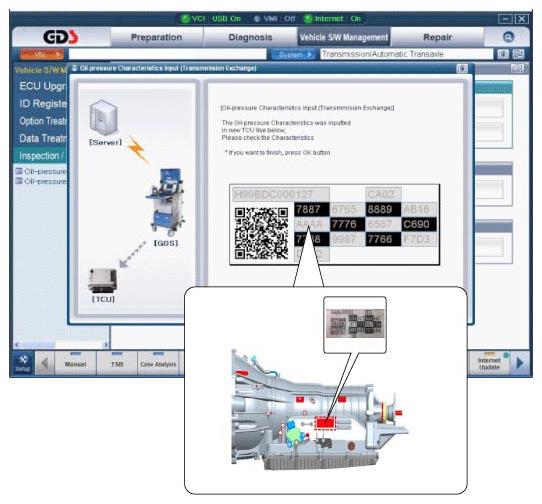
Task: Select ECU Upgrade in the sidebar
Action: pos(42,86)
